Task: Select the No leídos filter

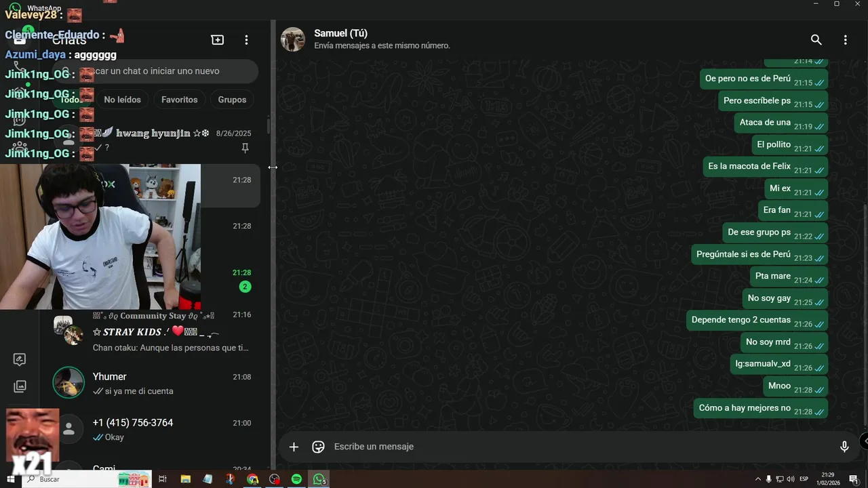Action: [122, 100]
